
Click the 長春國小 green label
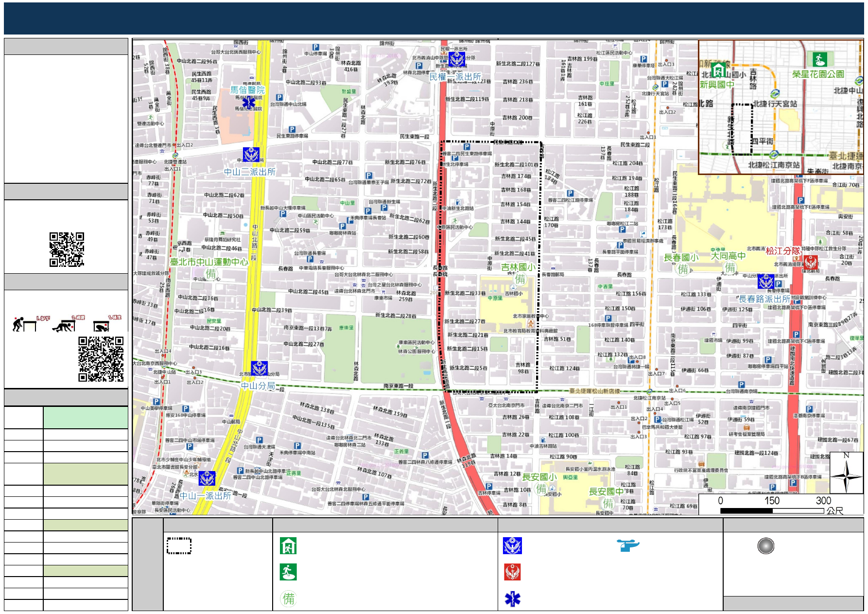pos(681,258)
